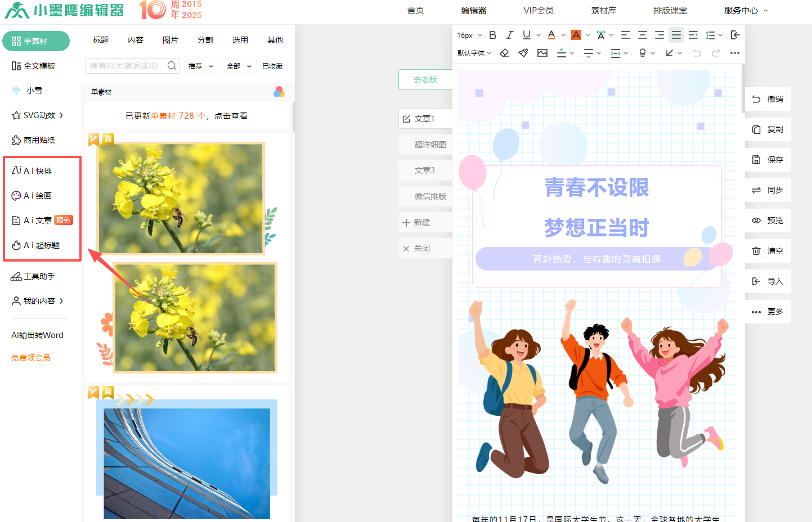Open the 默认字体 font family dropdown
Viewport: 812px width, 522px height.
[474, 53]
